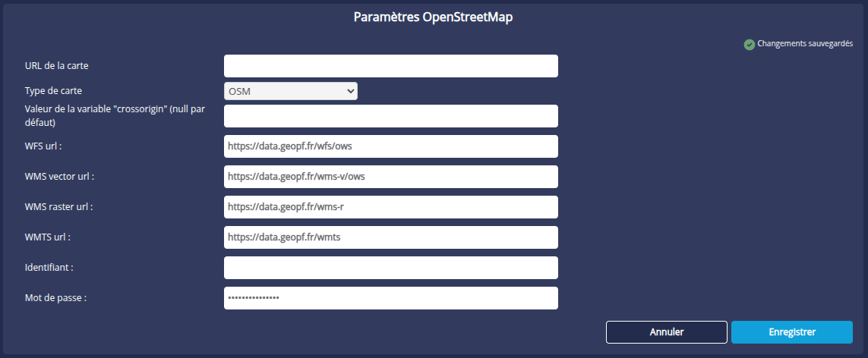The width and height of the screenshot is (868, 358).
Task: Click the 'WMS vector url :' label
Action: point(60,176)
